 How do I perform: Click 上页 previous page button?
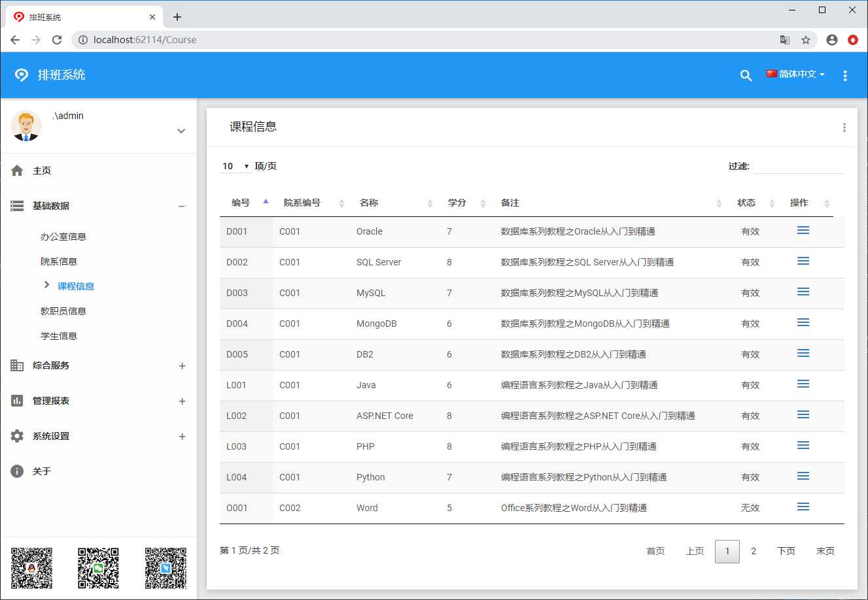[695, 551]
